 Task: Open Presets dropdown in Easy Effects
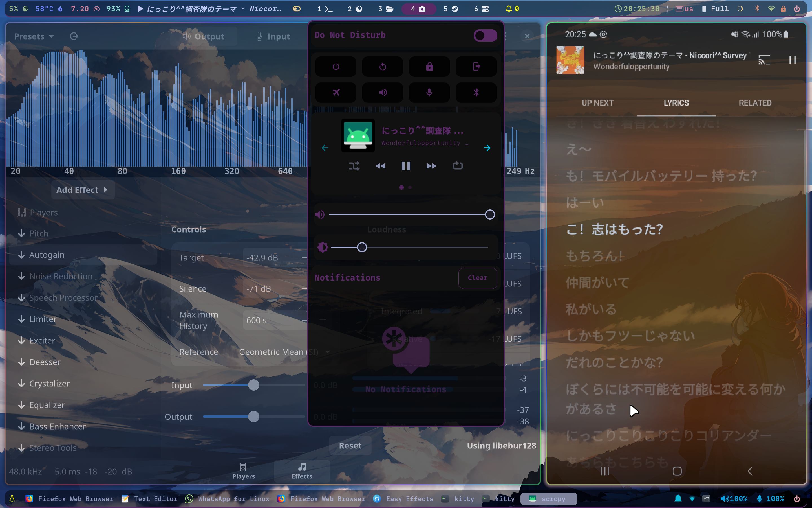tap(34, 36)
